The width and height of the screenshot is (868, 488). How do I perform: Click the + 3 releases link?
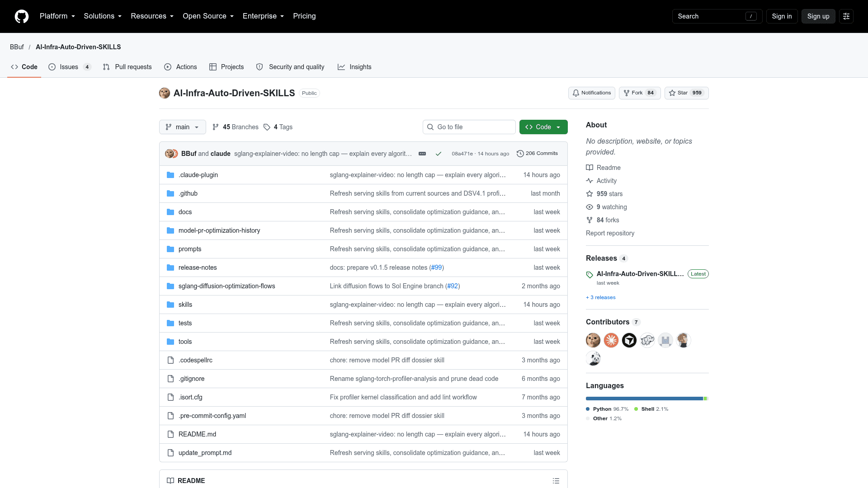pyautogui.click(x=601, y=297)
